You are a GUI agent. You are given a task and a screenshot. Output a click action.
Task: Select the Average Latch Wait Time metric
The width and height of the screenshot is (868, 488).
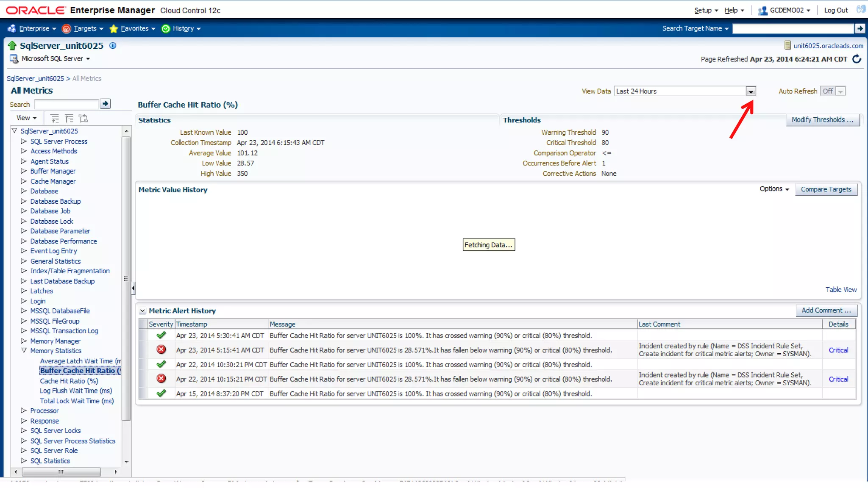pos(81,361)
